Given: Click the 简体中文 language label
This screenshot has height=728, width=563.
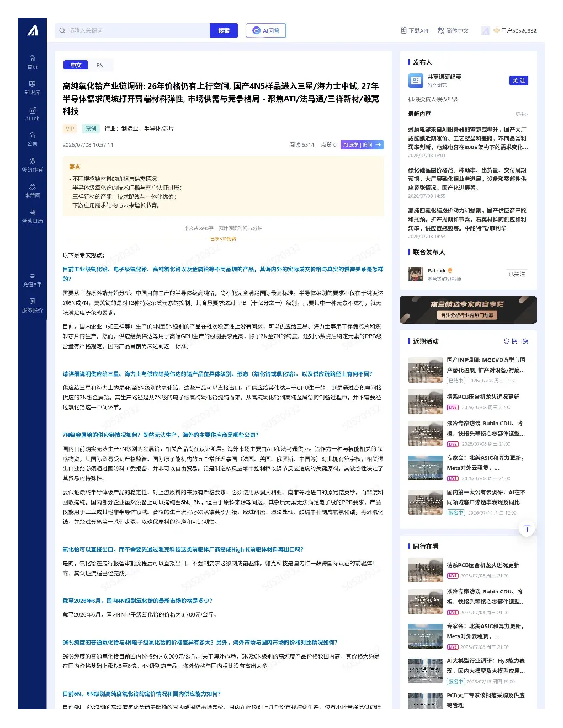Looking at the screenshot, I should coord(458,31).
